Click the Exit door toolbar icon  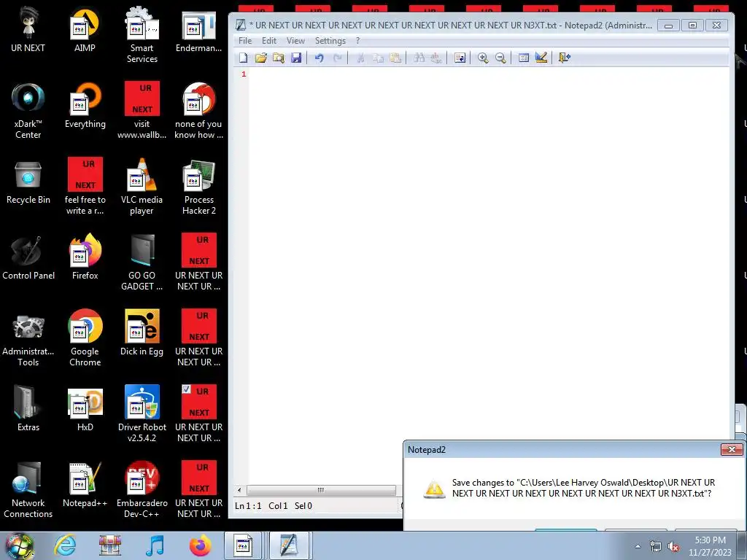(564, 58)
